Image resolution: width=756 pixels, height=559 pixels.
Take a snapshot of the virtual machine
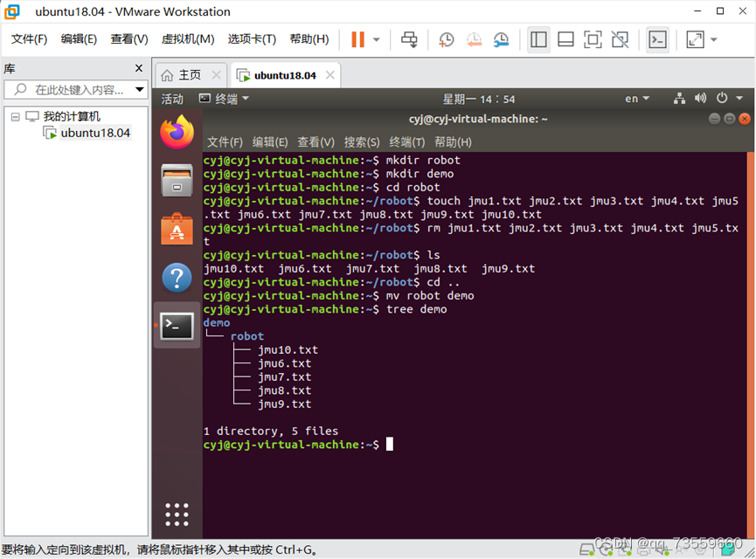pyautogui.click(x=447, y=38)
